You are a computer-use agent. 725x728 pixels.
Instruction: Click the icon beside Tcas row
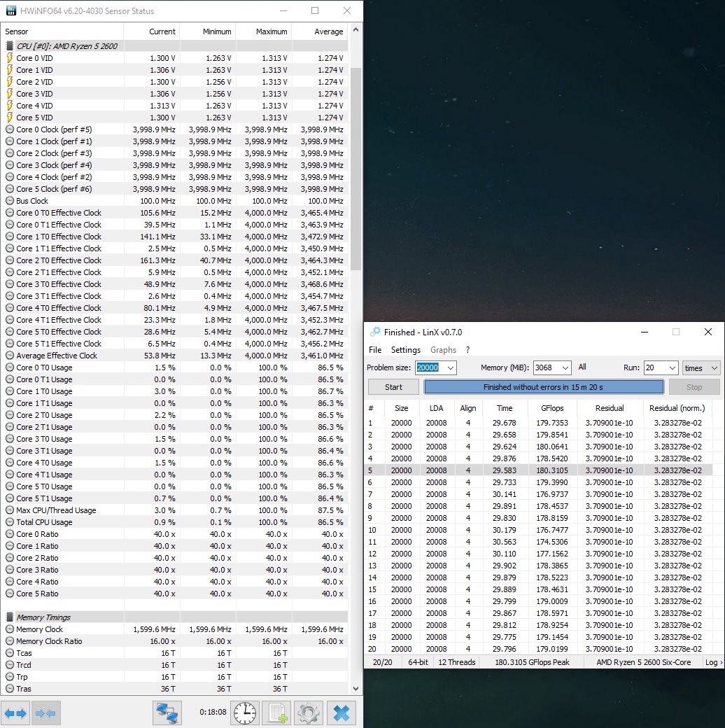(x=9, y=653)
